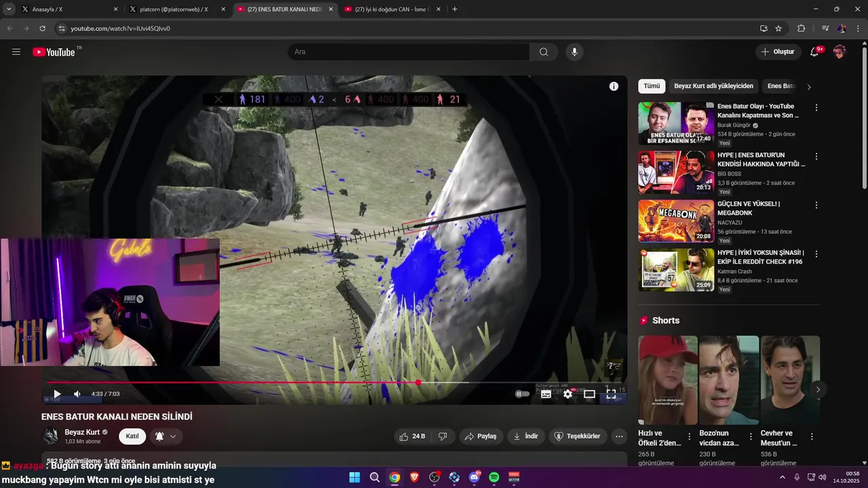868x488 pixels.
Task: Open the Spotify taskbar icon
Action: click(494, 477)
